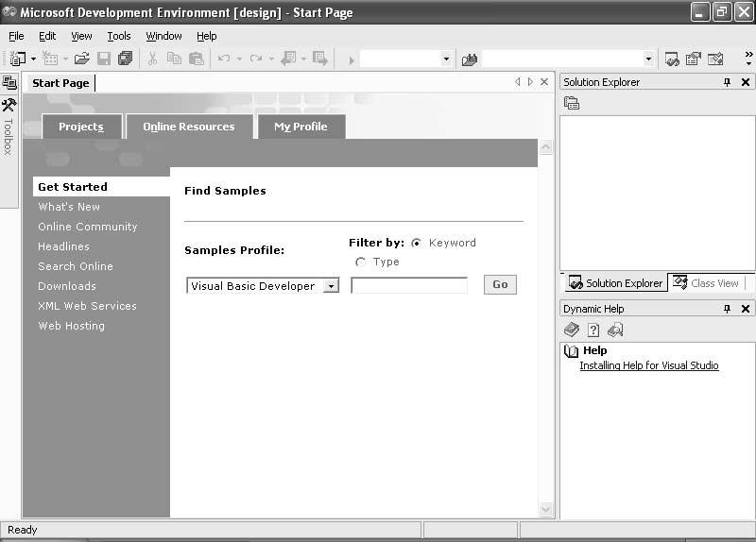
Task: Click Start Page scrollbar down arrow
Action: click(x=546, y=509)
